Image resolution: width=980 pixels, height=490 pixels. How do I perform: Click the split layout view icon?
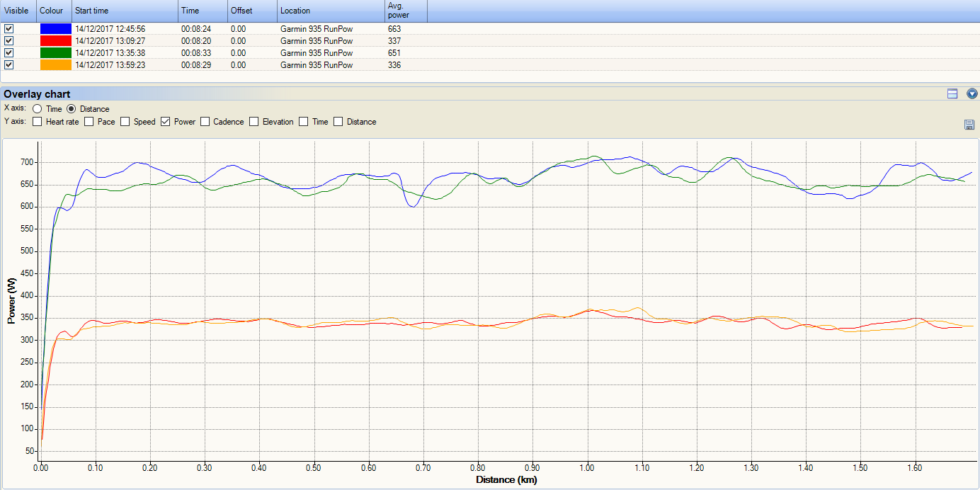[x=952, y=93]
